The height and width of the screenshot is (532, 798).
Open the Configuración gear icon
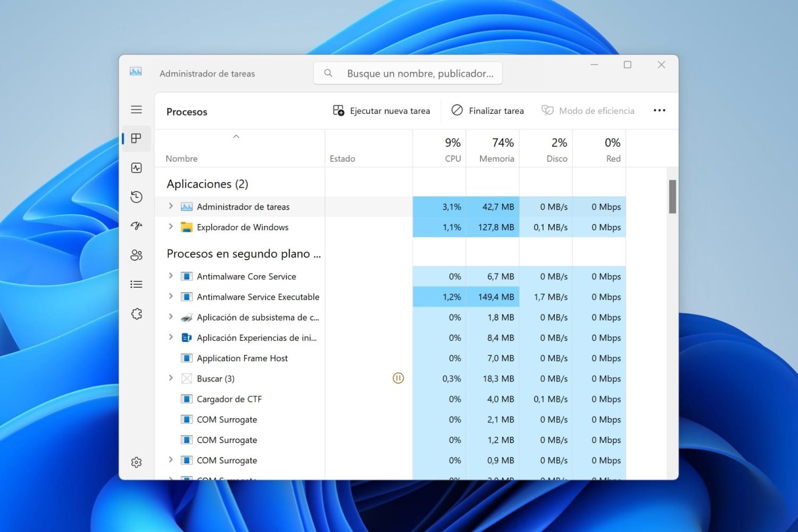[136, 462]
